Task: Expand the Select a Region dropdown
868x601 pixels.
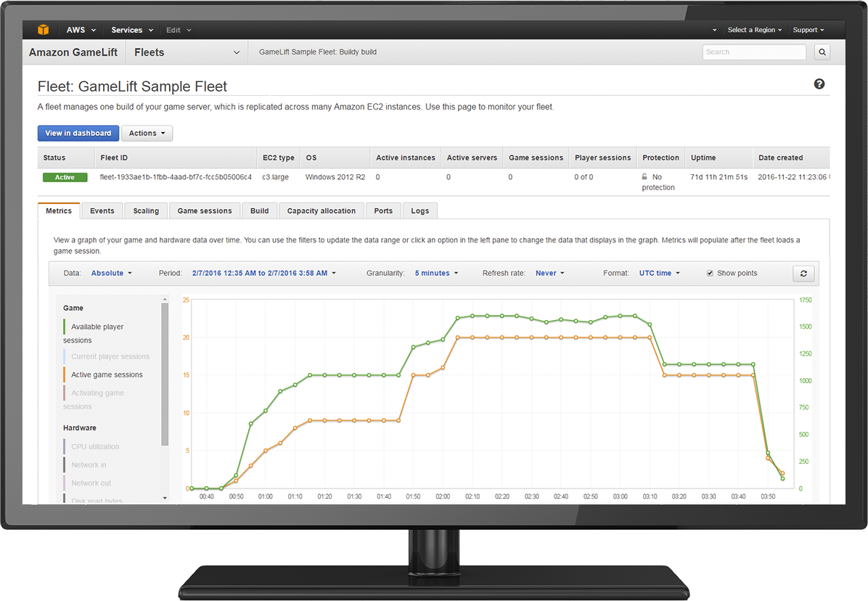Action: [x=755, y=30]
